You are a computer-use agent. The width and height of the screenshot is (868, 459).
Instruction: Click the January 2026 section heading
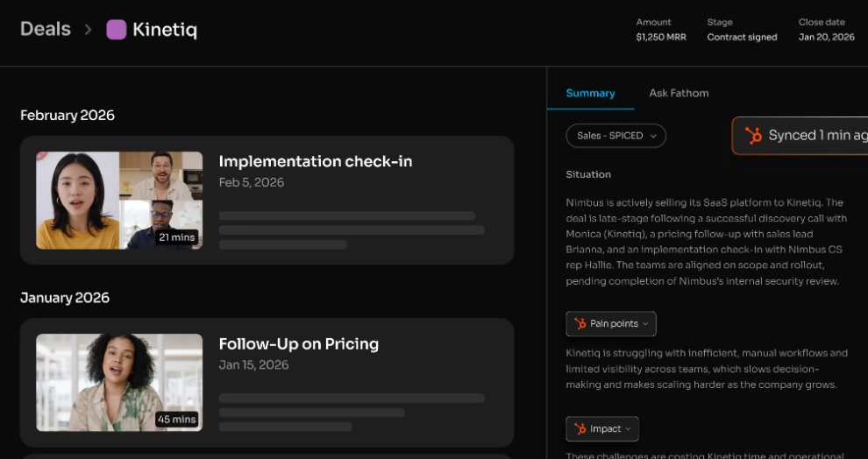pos(65,298)
